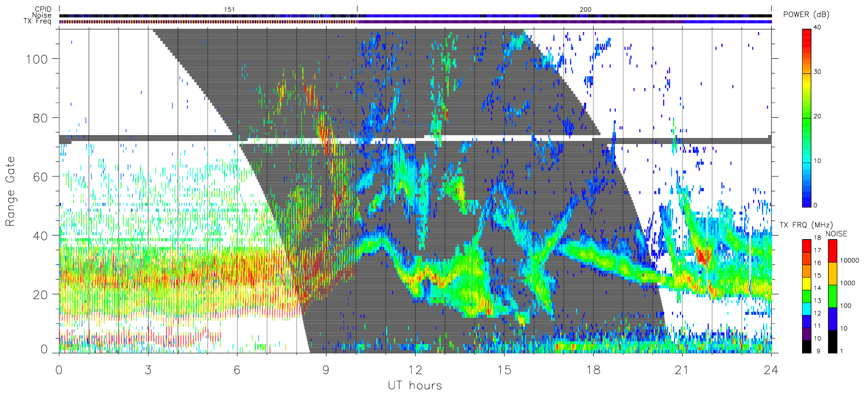Click the Range Gate axis title
Image resolution: width=868 pixels, height=400 pixels.
click(10, 191)
